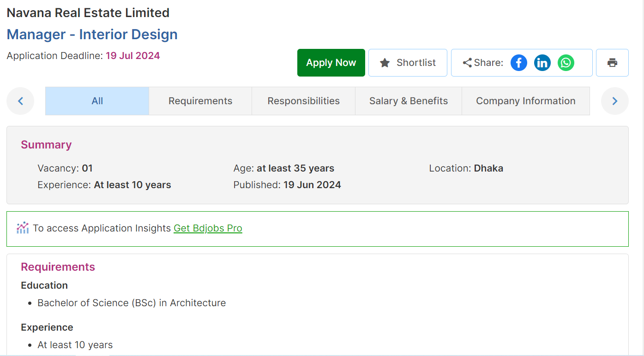This screenshot has width=644, height=356.
Task: Select the All tab
Action: tap(97, 101)
